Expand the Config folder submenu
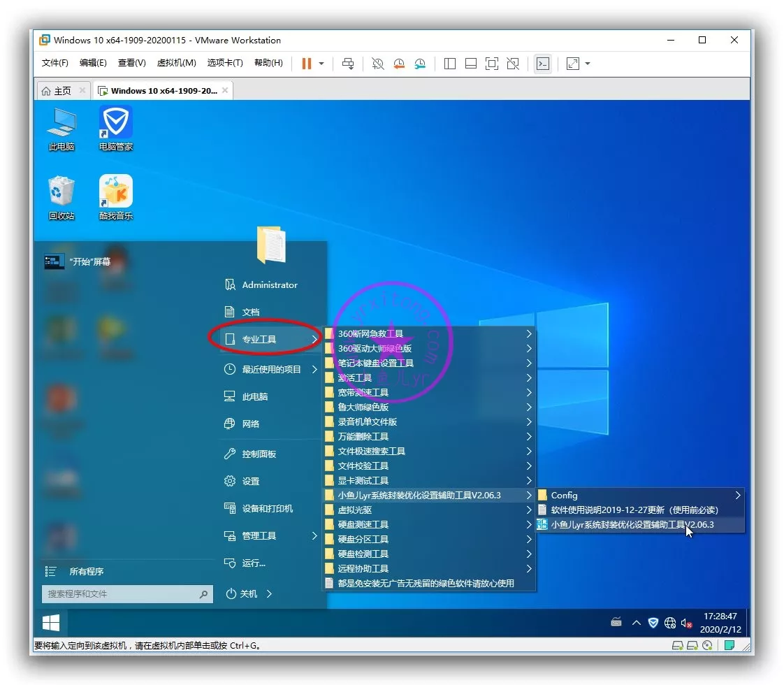The image size is (784, 685). tap(737, 495)
